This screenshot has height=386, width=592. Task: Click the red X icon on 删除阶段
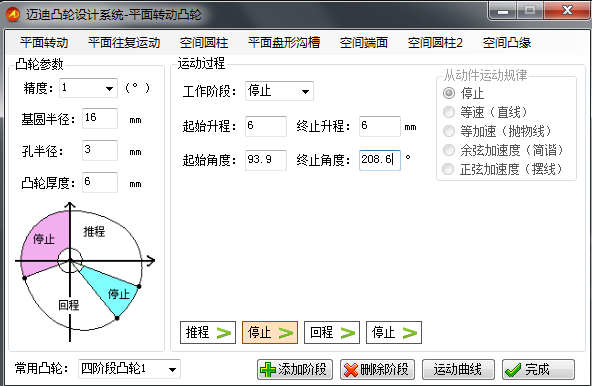coord(351,370)
